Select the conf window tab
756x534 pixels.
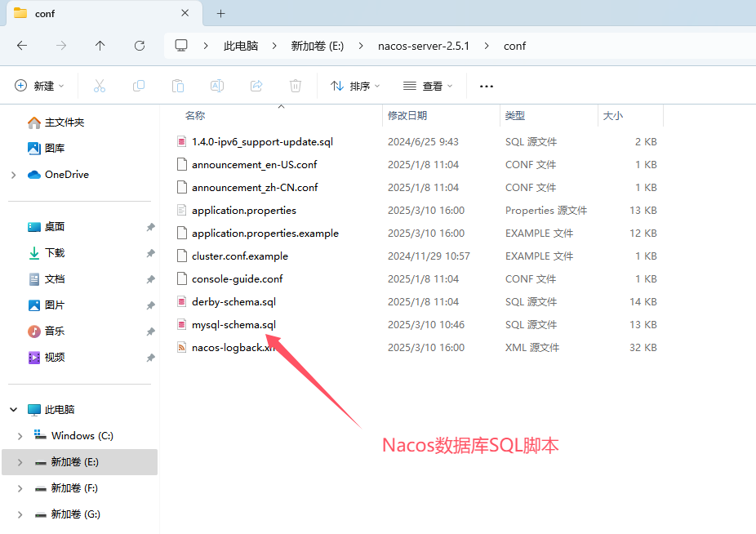pyautogui.click(x=105, y=14)
